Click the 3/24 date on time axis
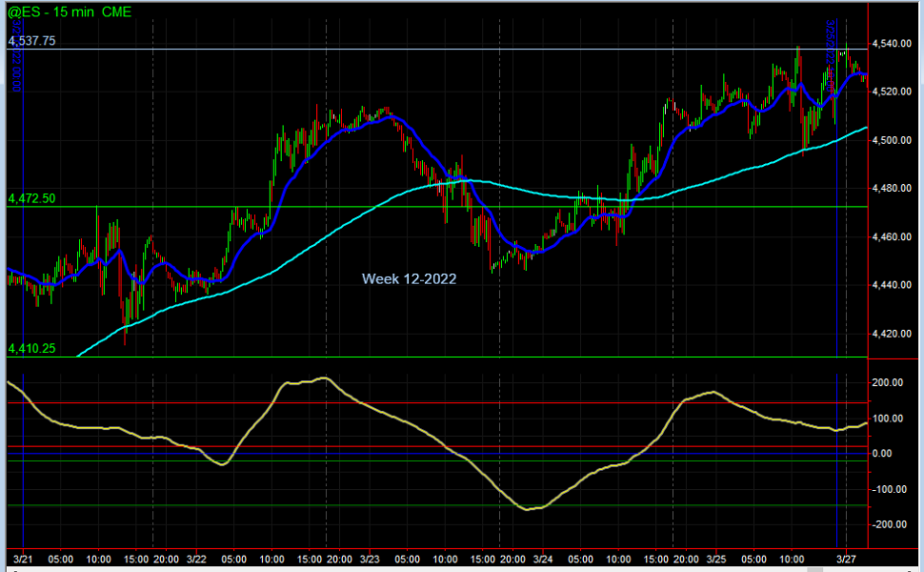This screenshot has width=924, height=572. click(x=543, y=559)
